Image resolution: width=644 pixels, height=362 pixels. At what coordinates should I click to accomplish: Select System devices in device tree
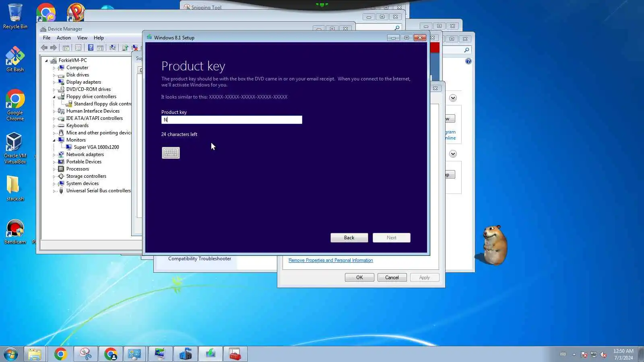[x=83, y=183]
